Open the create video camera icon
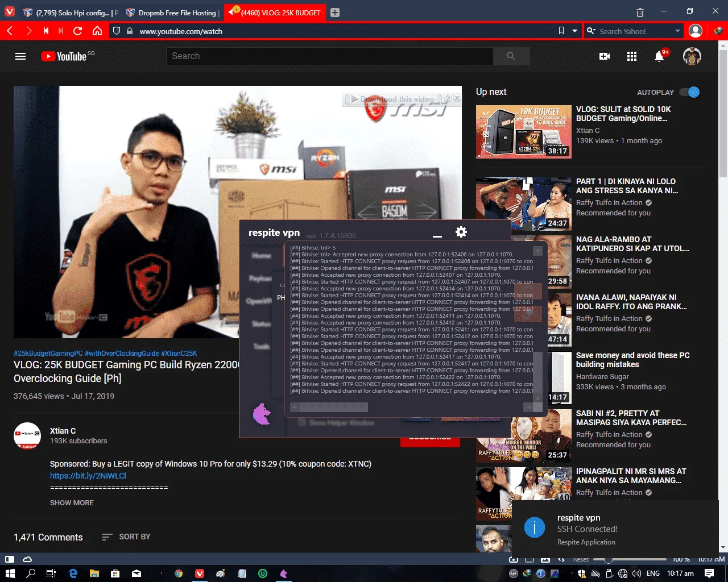728x582 pixels. (x=605, y=56)
